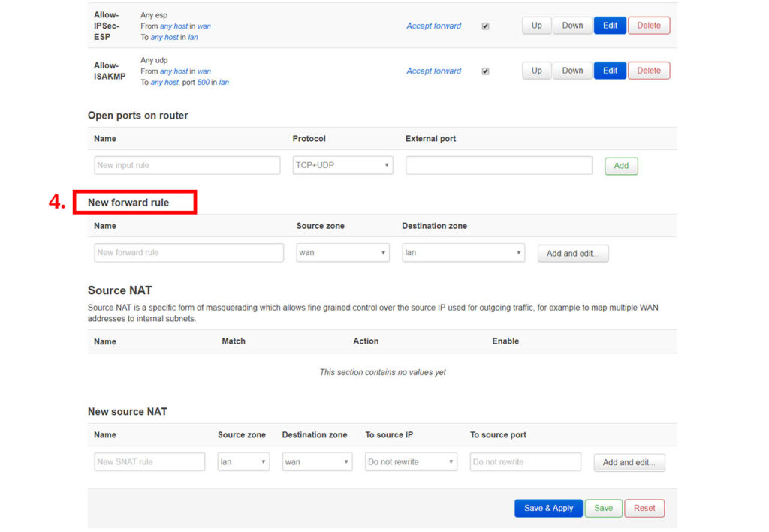This screenshot has width=769, height=532.
Task: Apply changes with Save & Apply
Action: pos(548,508)
